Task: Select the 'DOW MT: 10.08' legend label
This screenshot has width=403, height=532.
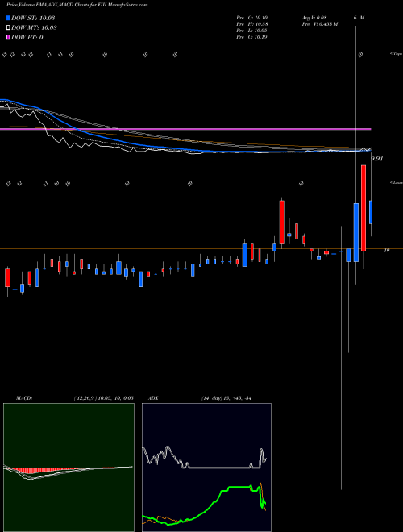Action: 34,28
